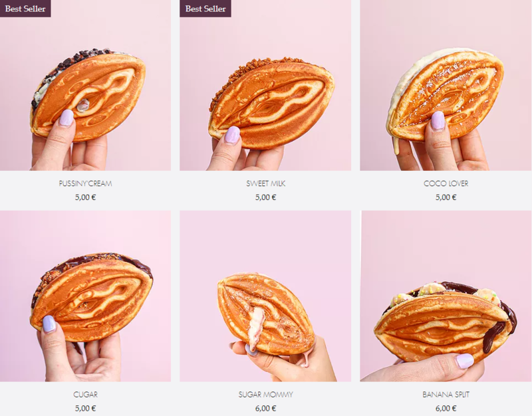Open the SWEET MILK product image
Image resolution: width=532 pixels, height=416 pixels.
pos(265,85)
